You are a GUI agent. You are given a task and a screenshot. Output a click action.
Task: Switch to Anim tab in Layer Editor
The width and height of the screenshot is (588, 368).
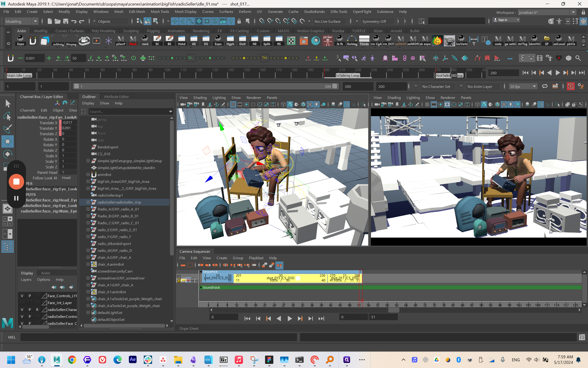point(45,273)
